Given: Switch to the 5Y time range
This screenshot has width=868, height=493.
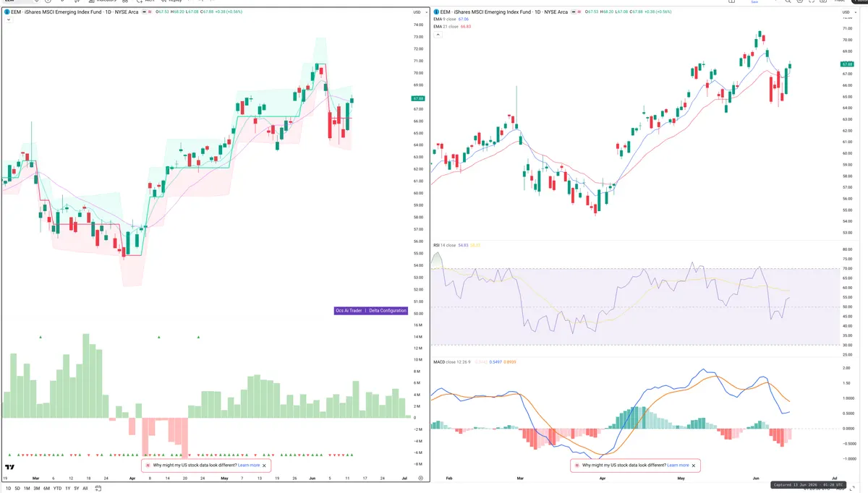Looking at the screenshot, I should (x=77, y=489).
